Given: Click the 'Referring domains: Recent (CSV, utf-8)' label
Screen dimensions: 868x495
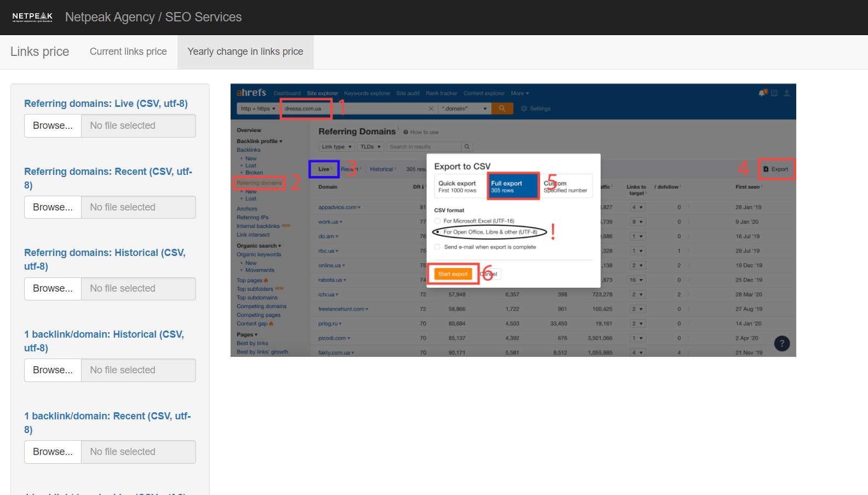Looking at the screenshot, I should 108,178.
